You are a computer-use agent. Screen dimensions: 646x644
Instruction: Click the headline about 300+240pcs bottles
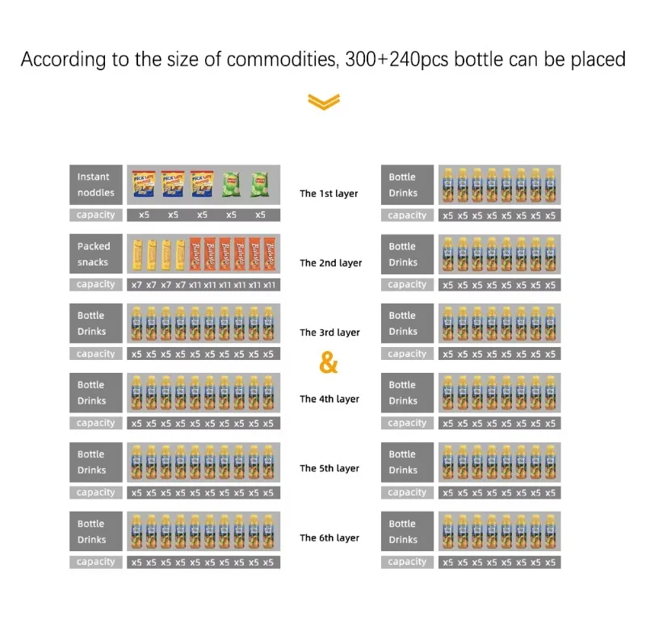(324, 59)
